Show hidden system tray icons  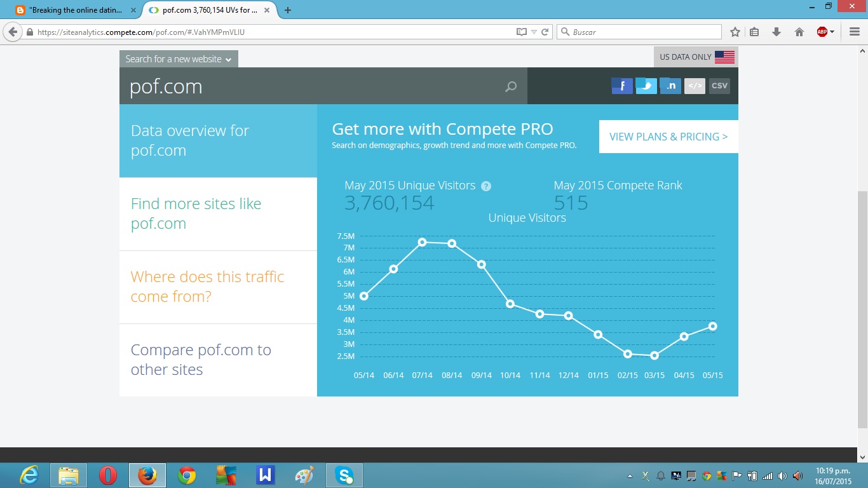pos(630,476)
